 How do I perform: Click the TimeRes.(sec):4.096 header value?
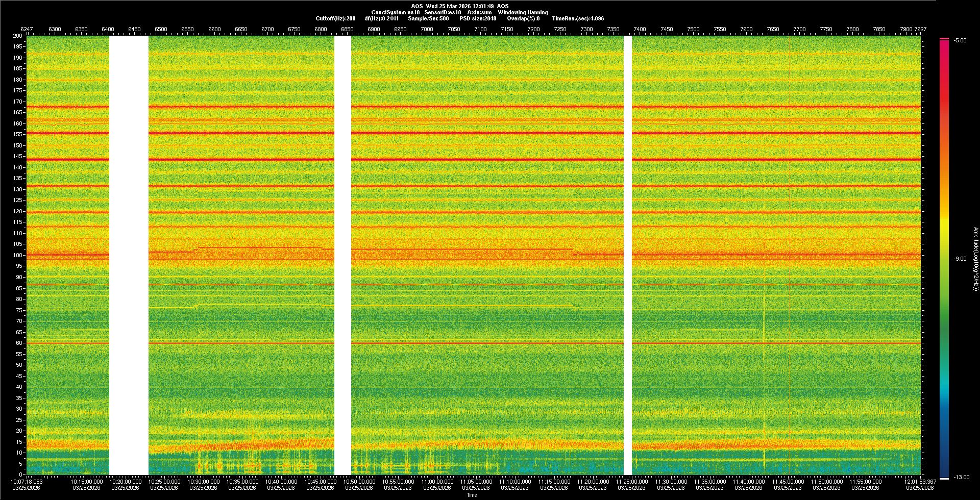point(578,18)
